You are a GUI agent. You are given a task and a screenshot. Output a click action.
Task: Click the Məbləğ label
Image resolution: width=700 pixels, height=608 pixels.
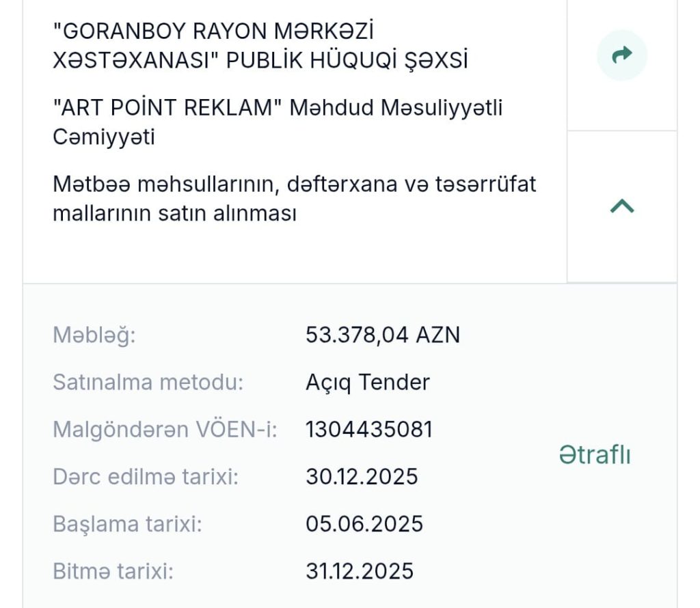[x=94, y=335]
